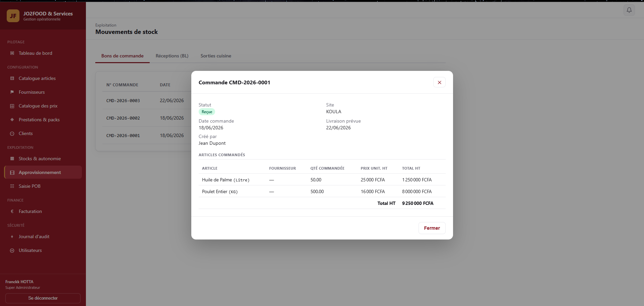Click the Prestations & packs diamond icon
644x306 pixels.
pyautogui.click(x=12, y=120)
